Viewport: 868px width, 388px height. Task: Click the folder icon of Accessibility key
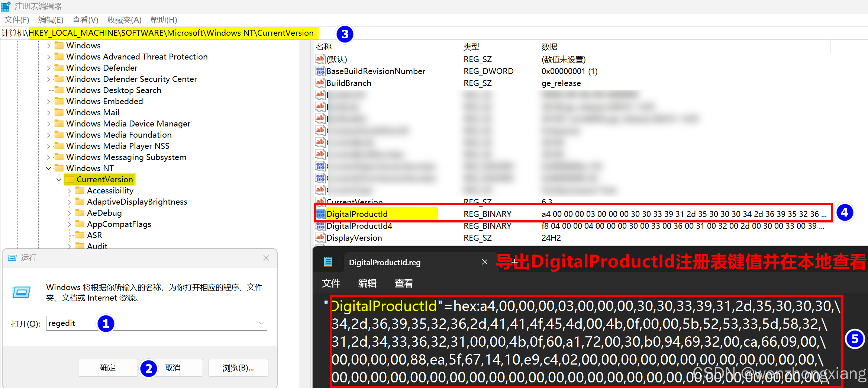[x=80, y=190]
